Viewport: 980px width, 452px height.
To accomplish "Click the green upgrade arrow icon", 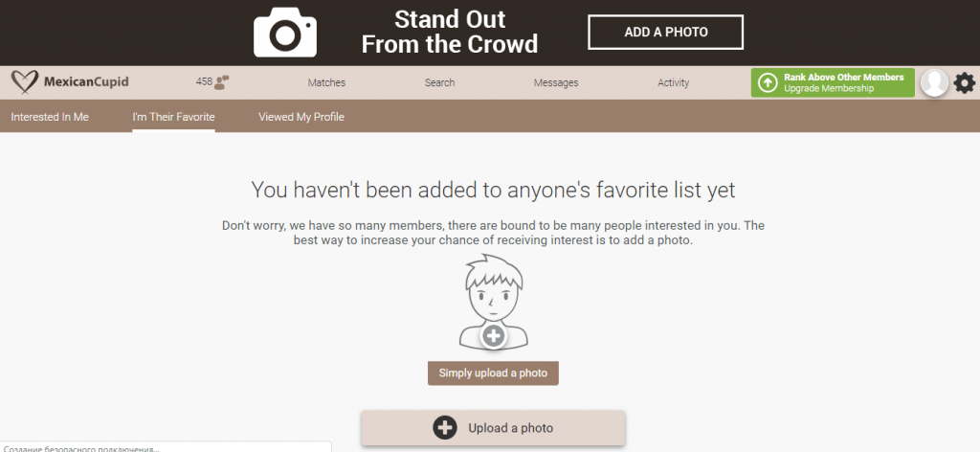I will tap(768, 83).
